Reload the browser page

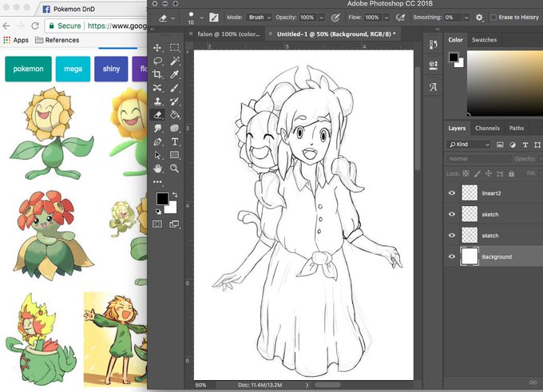point(35,26)
